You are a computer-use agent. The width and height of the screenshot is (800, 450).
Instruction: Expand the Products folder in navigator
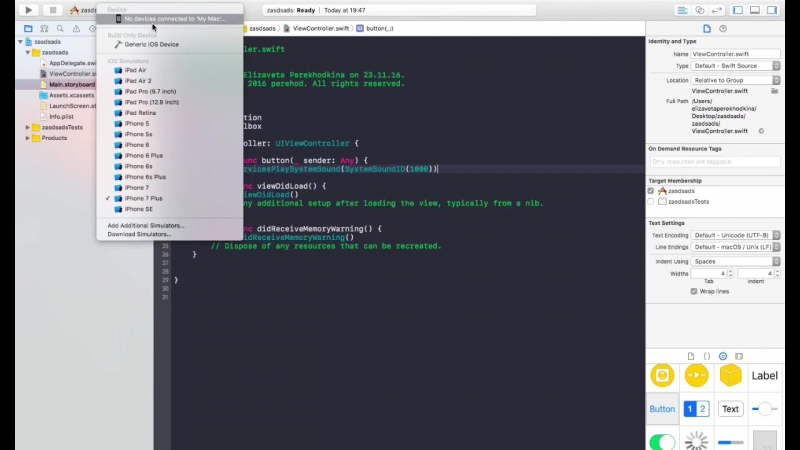(x=27, y=138)
